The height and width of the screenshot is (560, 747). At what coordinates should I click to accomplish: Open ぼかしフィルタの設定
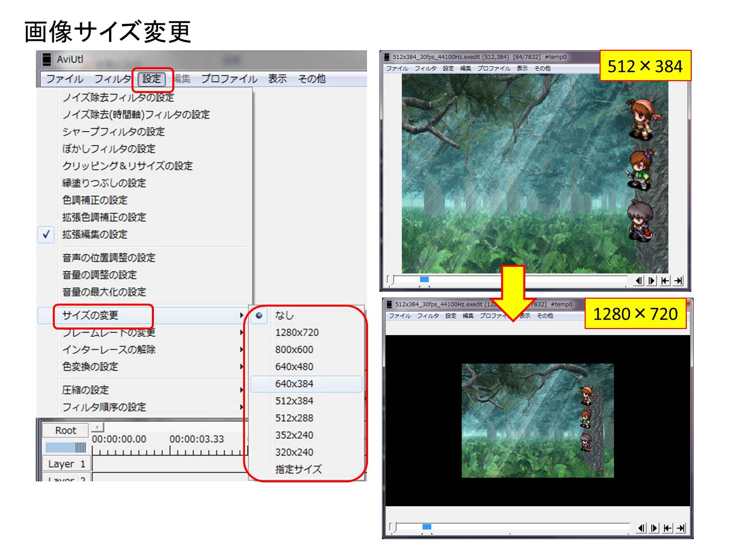[109, 148]
